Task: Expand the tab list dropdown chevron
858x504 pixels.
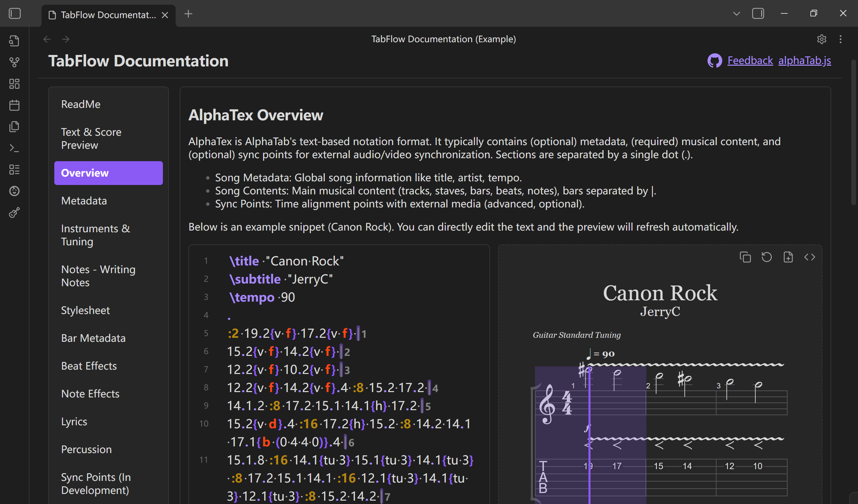Action: pyautogui.click(x=736, y=14)
